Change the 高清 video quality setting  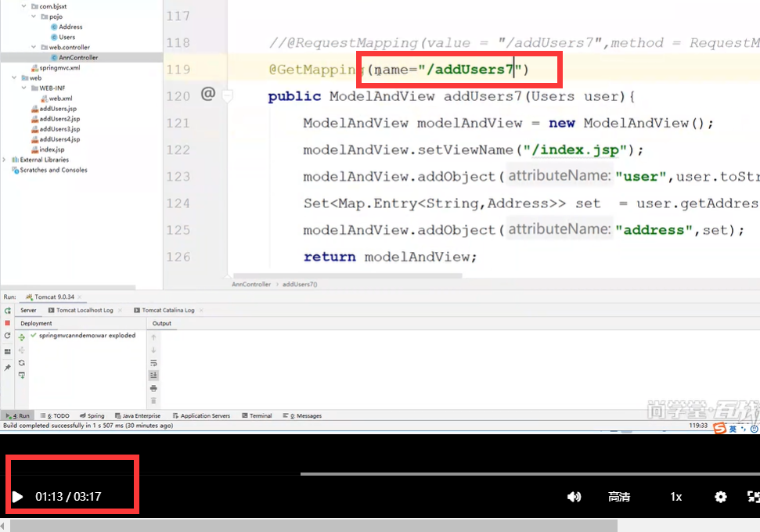619,497
